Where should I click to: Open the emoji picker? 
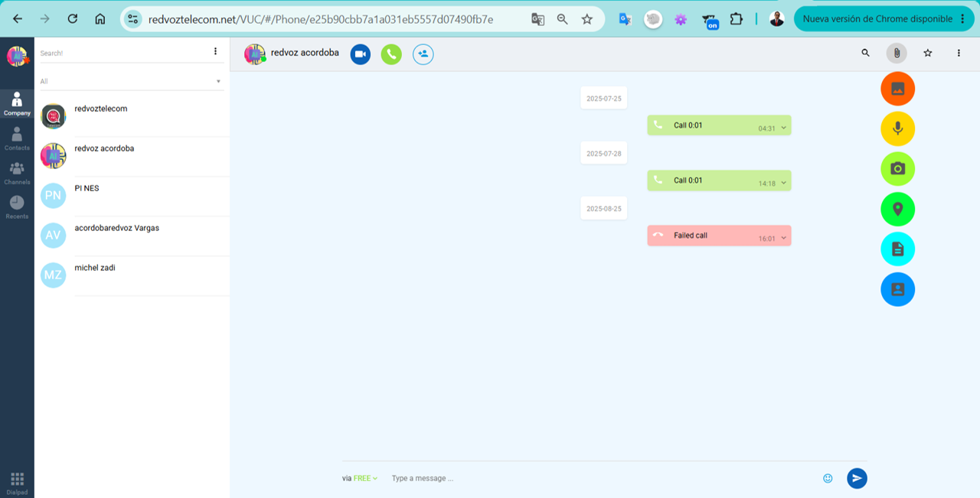(828, 478)
